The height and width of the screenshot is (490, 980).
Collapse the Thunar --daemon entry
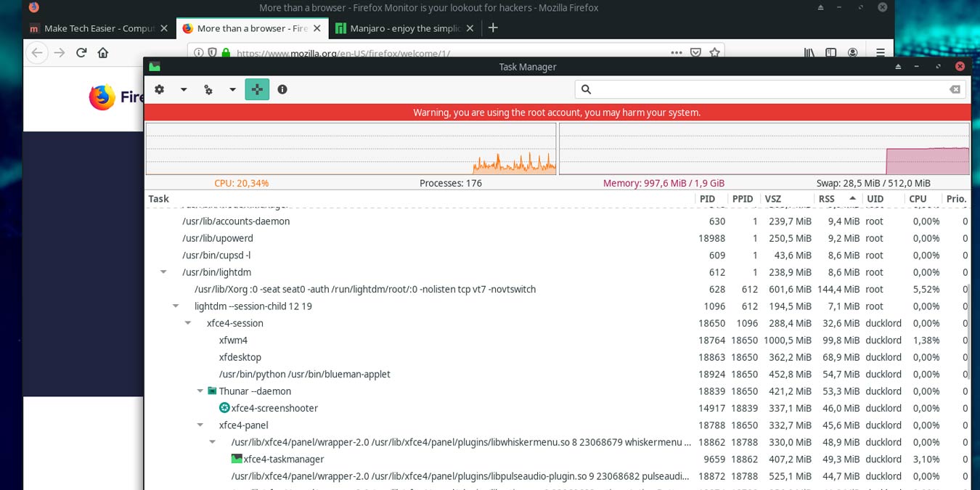[200, 391]
